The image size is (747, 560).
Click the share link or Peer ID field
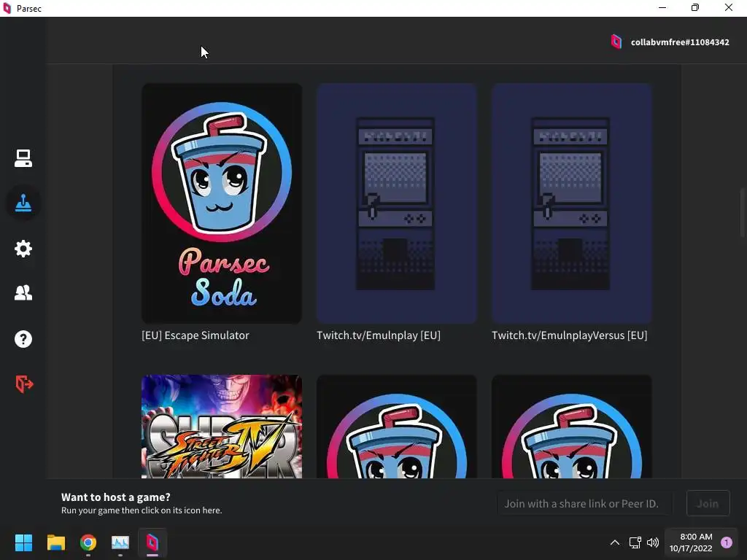click(x=585, y=503)
